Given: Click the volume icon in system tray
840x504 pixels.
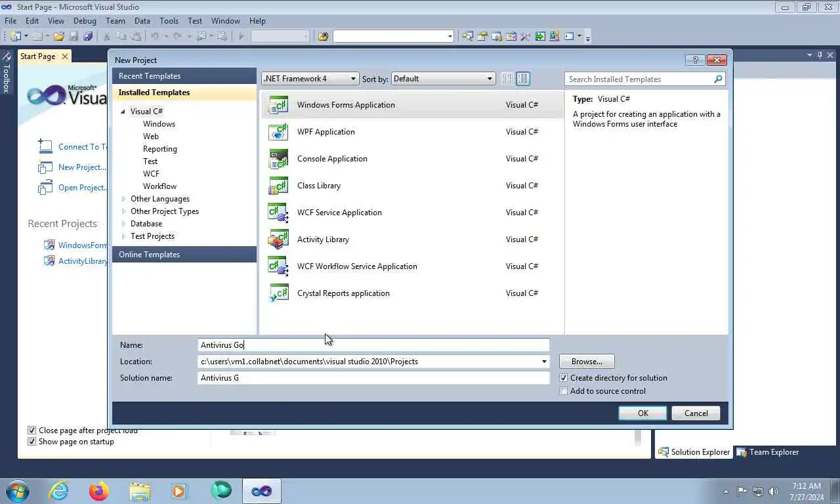Looking at the screenshot, I should pos(774,491).
